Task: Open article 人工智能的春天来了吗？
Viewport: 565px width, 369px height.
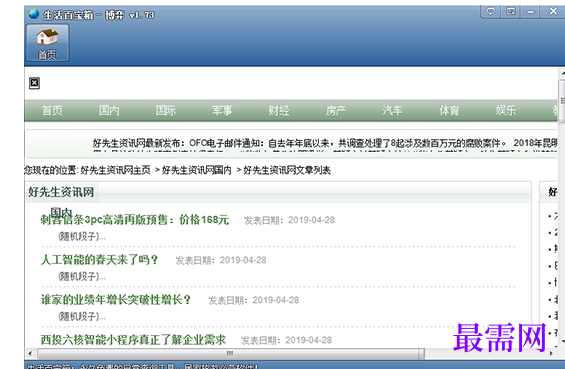Action: point(99,260)
